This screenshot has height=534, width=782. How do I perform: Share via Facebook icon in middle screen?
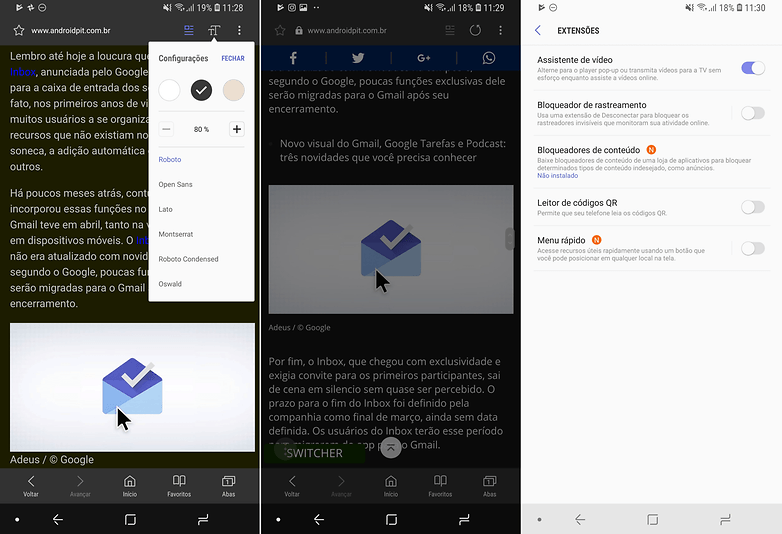pyautogui.click(x=293, y=58)
